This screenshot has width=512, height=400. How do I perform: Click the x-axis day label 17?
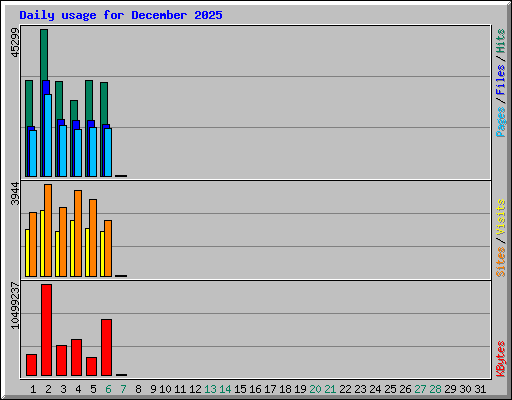pyautogui.click(x=270, y=389)
